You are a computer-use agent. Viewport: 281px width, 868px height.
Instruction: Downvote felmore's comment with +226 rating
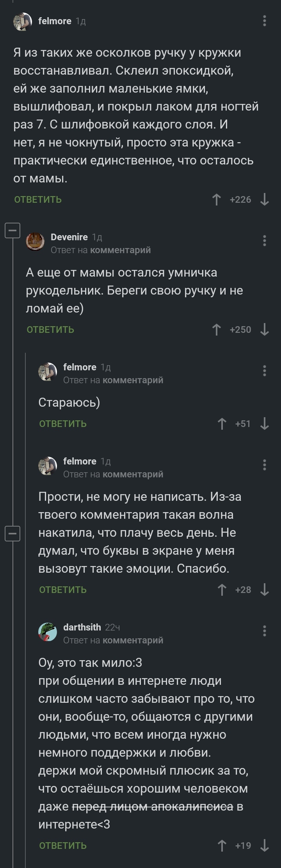tap(265, 200)
